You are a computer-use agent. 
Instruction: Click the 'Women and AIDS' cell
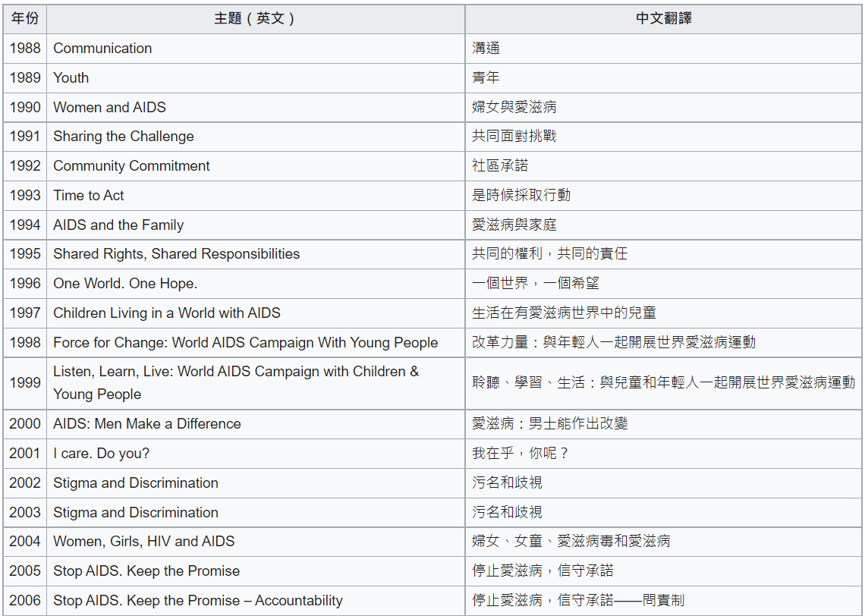[x=109, y=107]
